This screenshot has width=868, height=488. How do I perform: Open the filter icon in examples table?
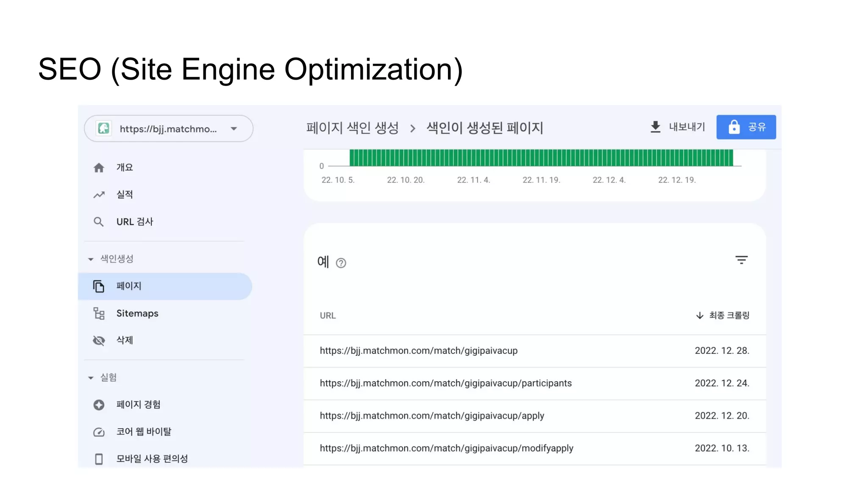[741, 260]
